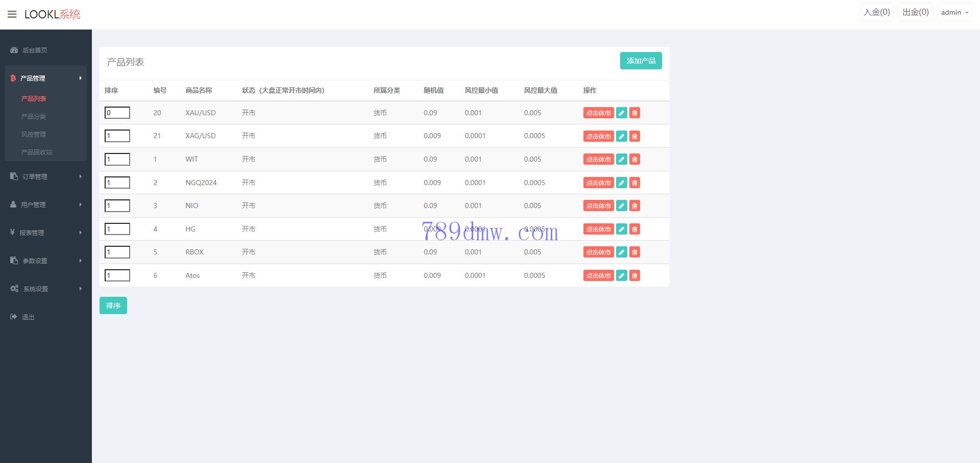Viewport: 980px width, 463px height.
Task: Switch Atos to closed via 点击休市
Action: [598, 276]
